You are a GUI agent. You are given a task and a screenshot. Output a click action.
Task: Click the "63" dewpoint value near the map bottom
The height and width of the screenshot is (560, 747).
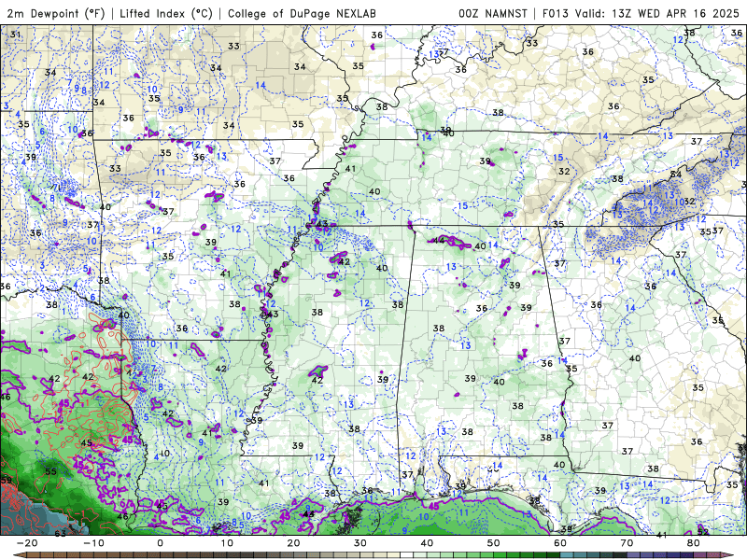[x=60, y=533]
